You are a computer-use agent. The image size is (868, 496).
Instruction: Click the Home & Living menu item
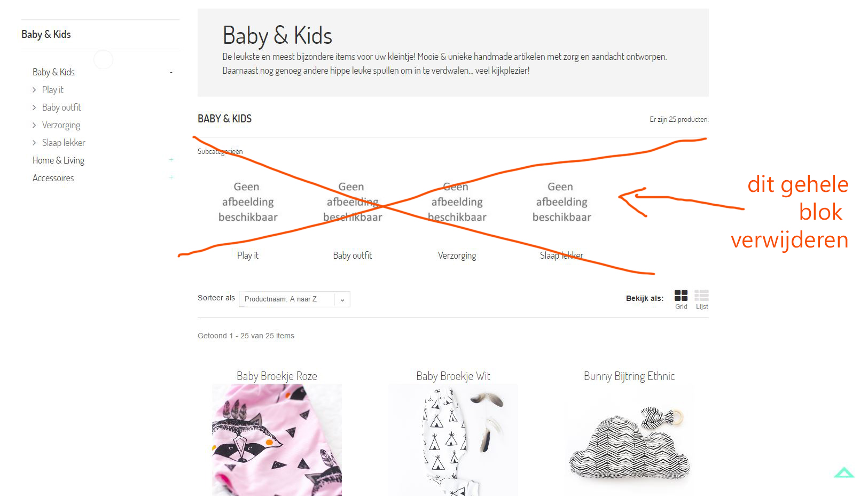(x=58, y=160)
